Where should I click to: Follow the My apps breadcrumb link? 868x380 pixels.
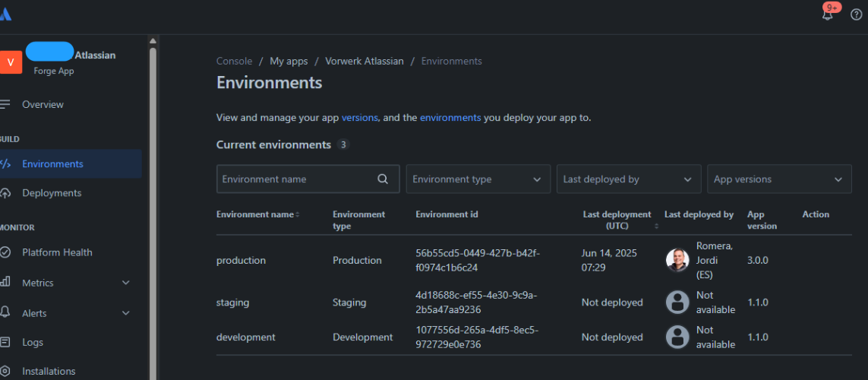[289, 61]
